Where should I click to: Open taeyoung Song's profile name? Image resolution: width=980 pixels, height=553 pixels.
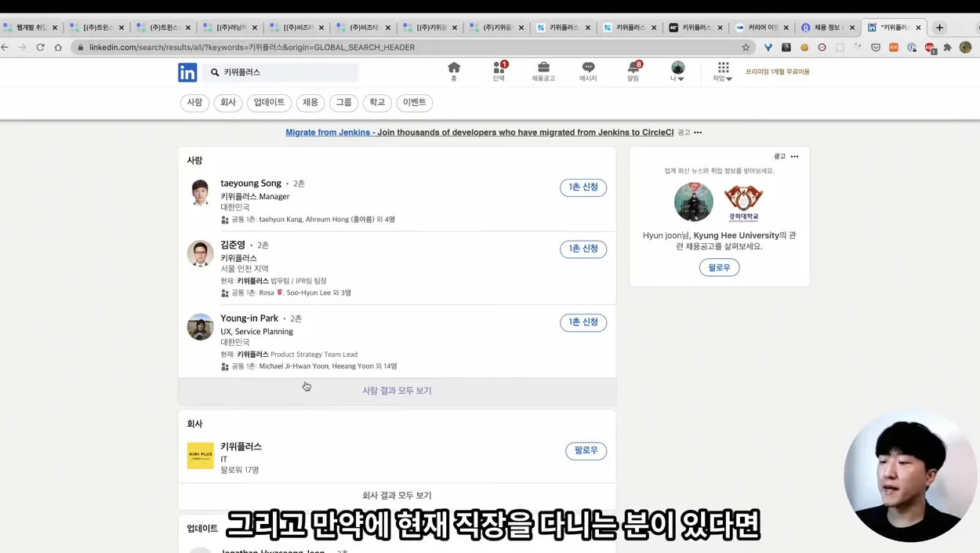[x=251, y=184]
